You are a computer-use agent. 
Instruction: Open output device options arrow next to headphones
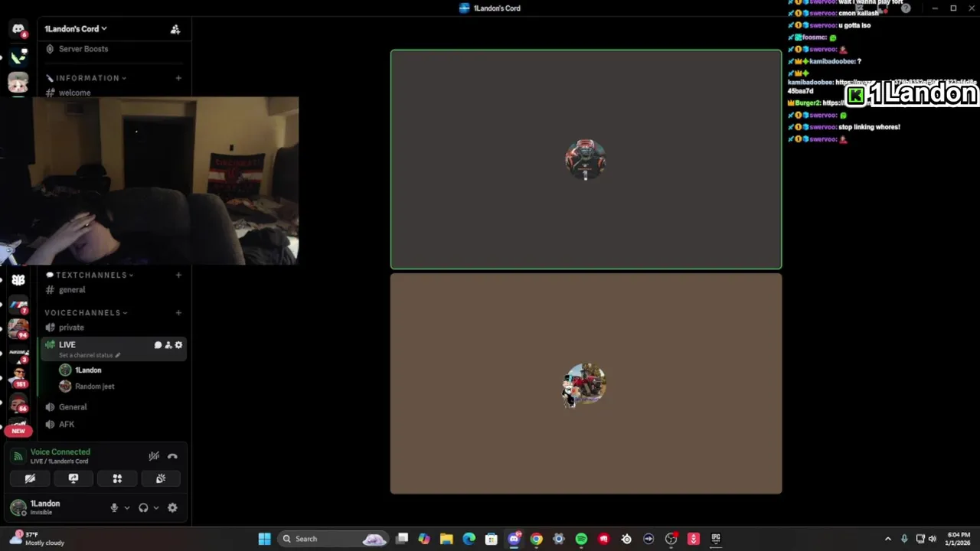[x=156, y=508]
